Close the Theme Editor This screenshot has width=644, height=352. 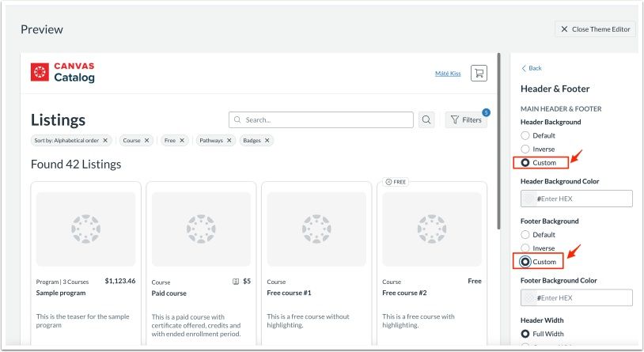[595, 29]
